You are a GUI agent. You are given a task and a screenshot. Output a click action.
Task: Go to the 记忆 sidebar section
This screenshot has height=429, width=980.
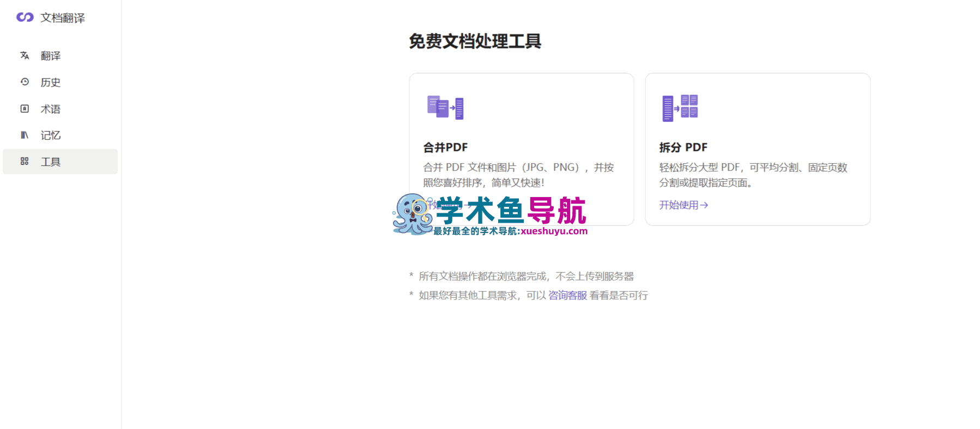click(x=60, y=135)
